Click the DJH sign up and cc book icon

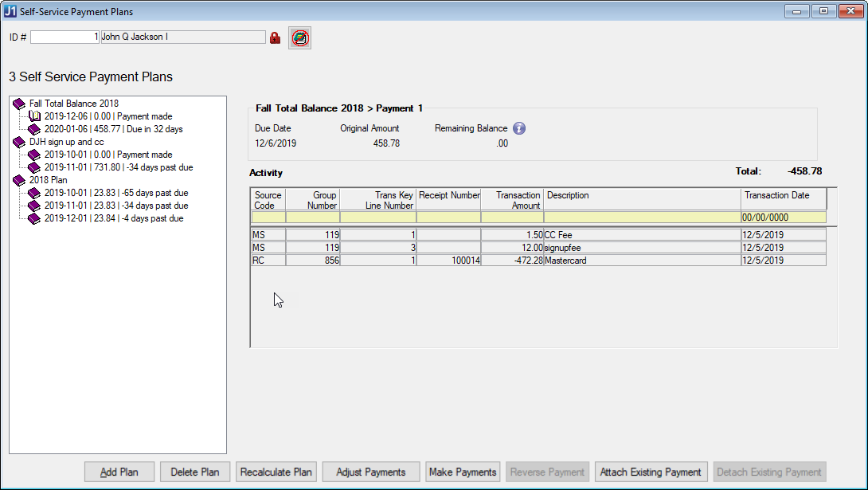tap(20, 142)
